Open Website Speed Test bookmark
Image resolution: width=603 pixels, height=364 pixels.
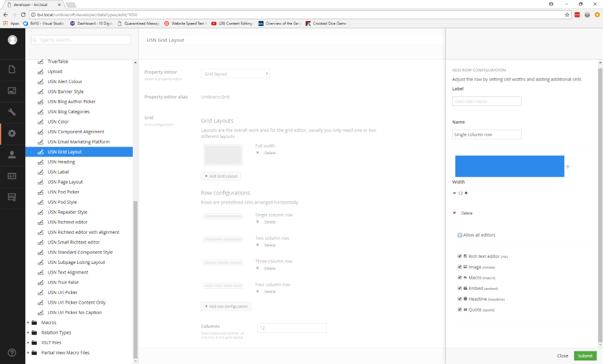tap(185, 24)
